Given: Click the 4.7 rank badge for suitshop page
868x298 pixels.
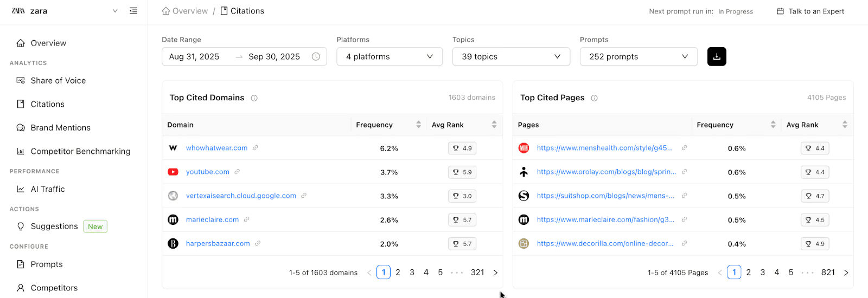Looking at the screenshot, I should pos(815,196).
